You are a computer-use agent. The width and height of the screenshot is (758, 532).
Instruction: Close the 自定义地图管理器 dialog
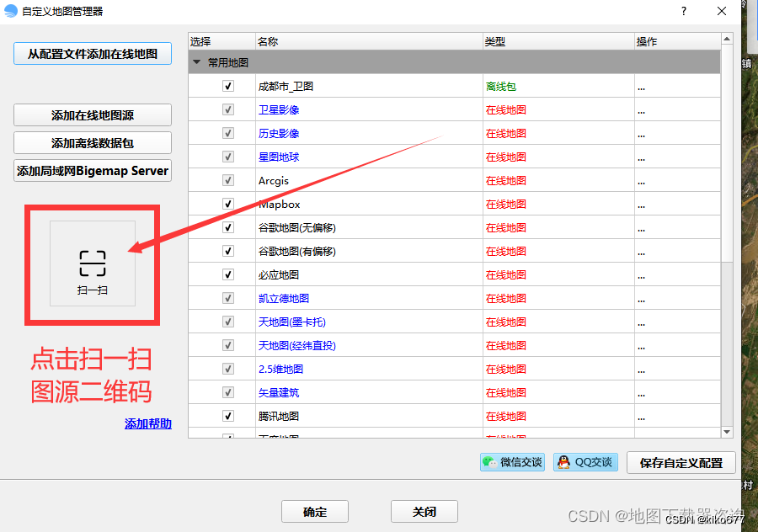[721, 11]
